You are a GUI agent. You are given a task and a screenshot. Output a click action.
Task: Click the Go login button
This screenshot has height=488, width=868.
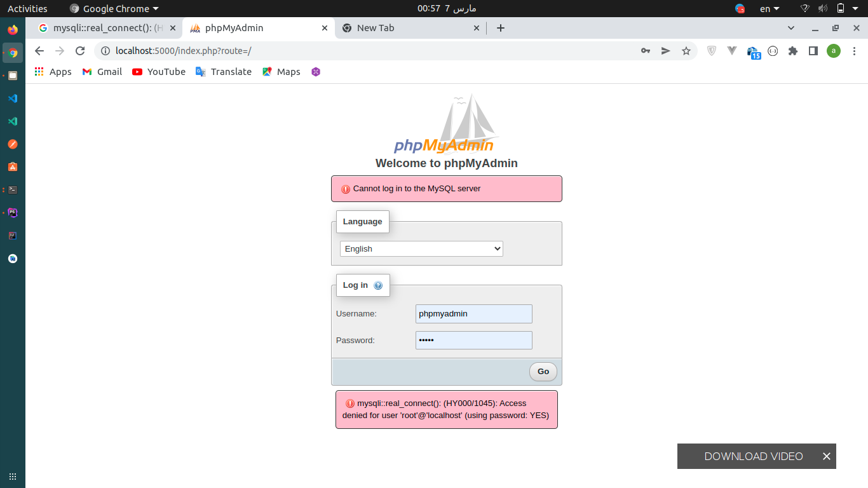coord(543,372)
